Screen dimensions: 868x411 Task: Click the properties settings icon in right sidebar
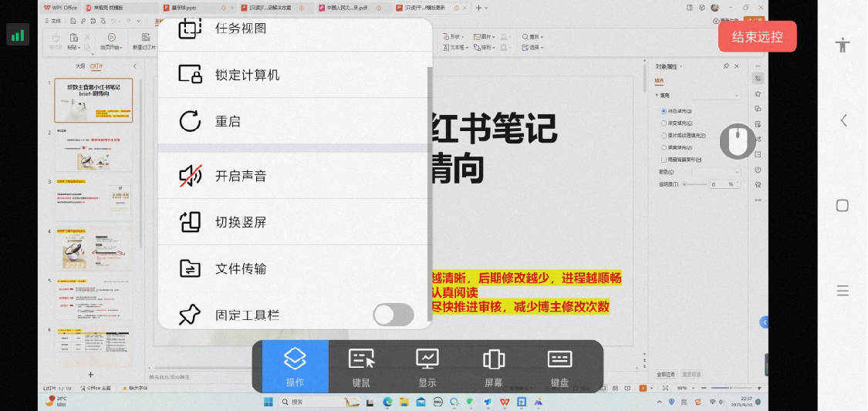click(758, 79)
